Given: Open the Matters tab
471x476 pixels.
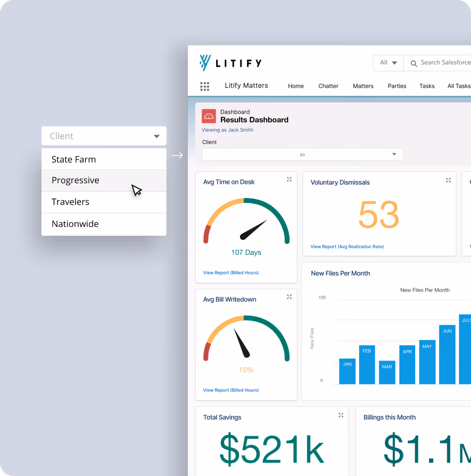Looking at the screenshot, I should tap(363, 86).
